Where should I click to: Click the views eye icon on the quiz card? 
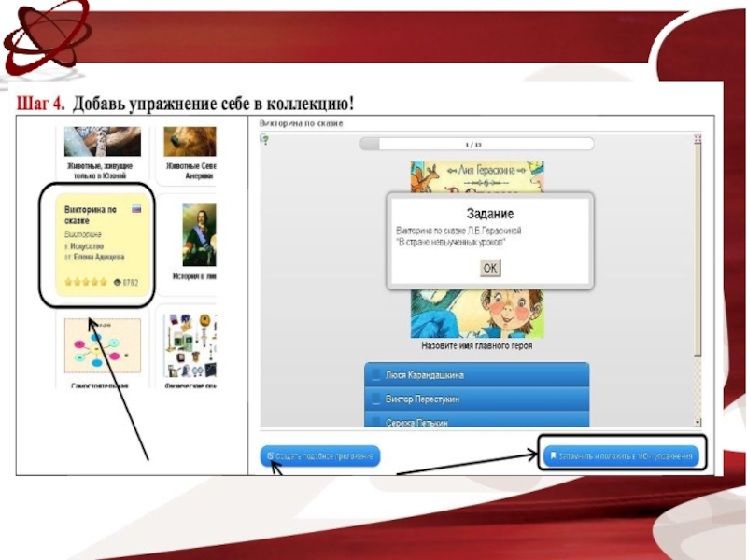tap(117, 281)
